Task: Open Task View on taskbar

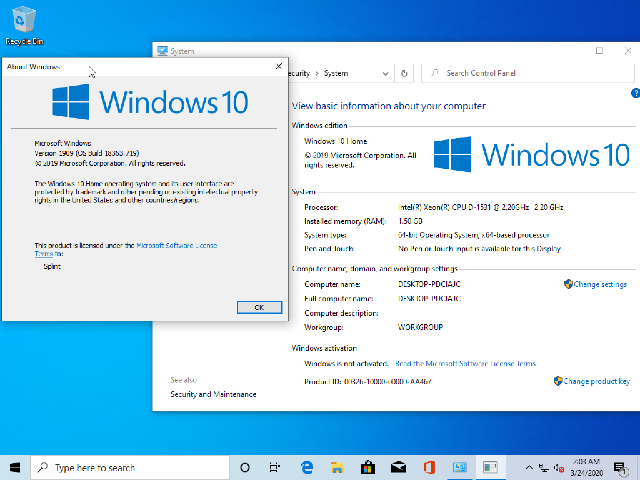Action: click(275, 468)
